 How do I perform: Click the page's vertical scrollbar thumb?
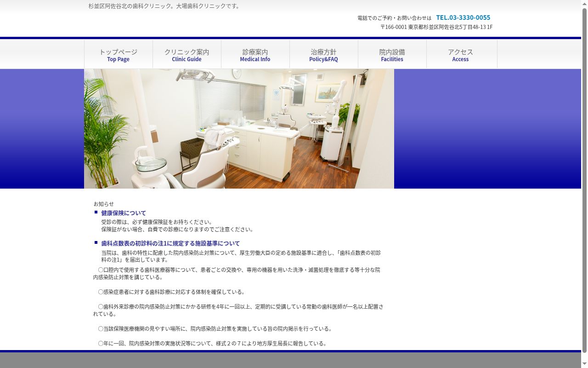click(x=585, y=180)
